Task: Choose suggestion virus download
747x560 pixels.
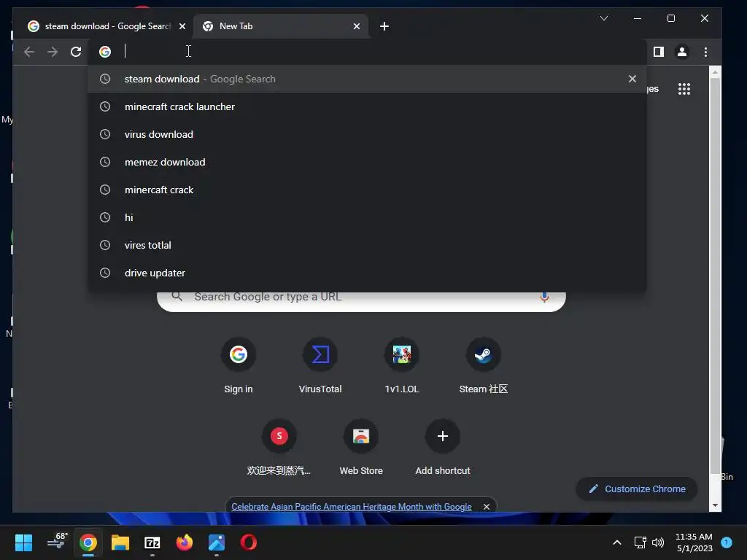Action: click(x=367, y=134)
